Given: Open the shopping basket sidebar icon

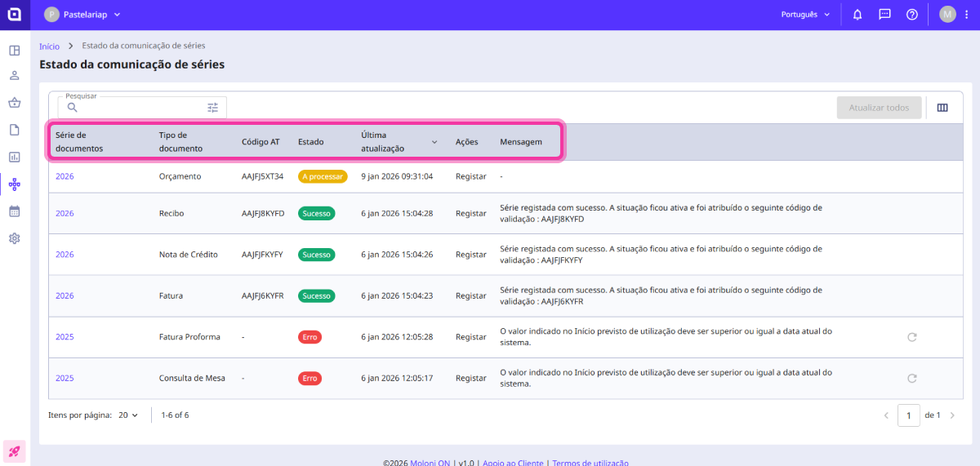Looking at the screenshot, I should [x=15, y=103].
